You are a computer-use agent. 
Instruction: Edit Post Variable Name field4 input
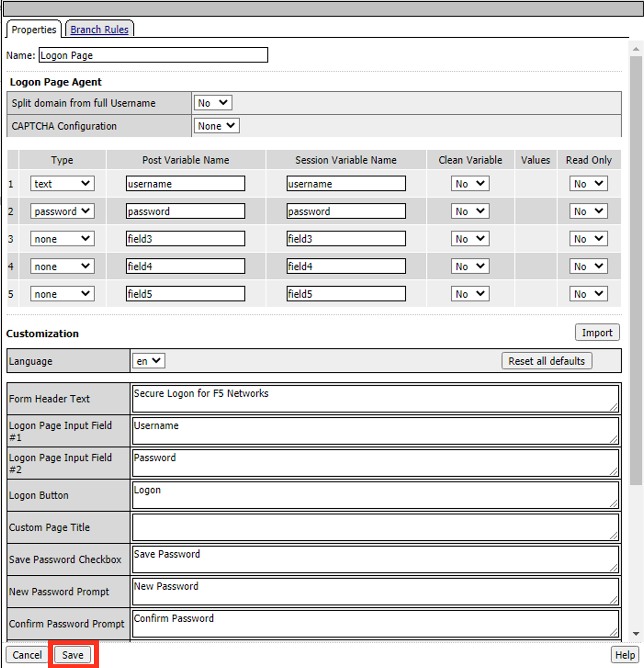[x=186, y=266]
